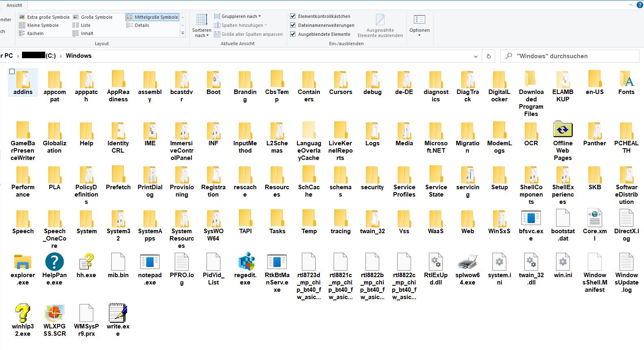Open the LanguageOverlayCache folder
Screen dimensions: 644x350
[309, 130]
